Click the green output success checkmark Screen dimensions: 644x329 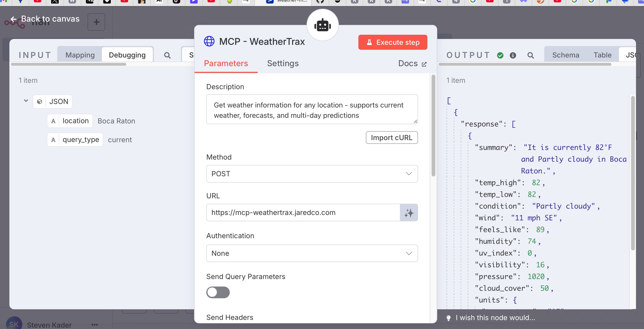coord(500,55)
